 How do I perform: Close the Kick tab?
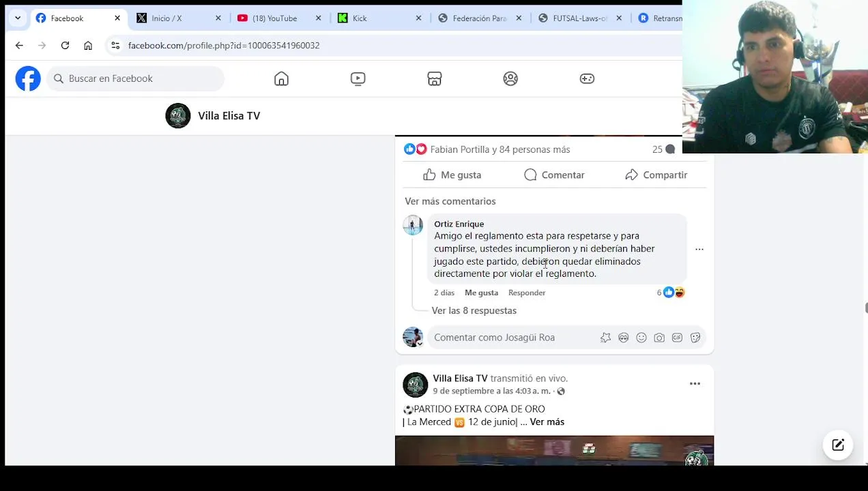[x=418, y=18]
